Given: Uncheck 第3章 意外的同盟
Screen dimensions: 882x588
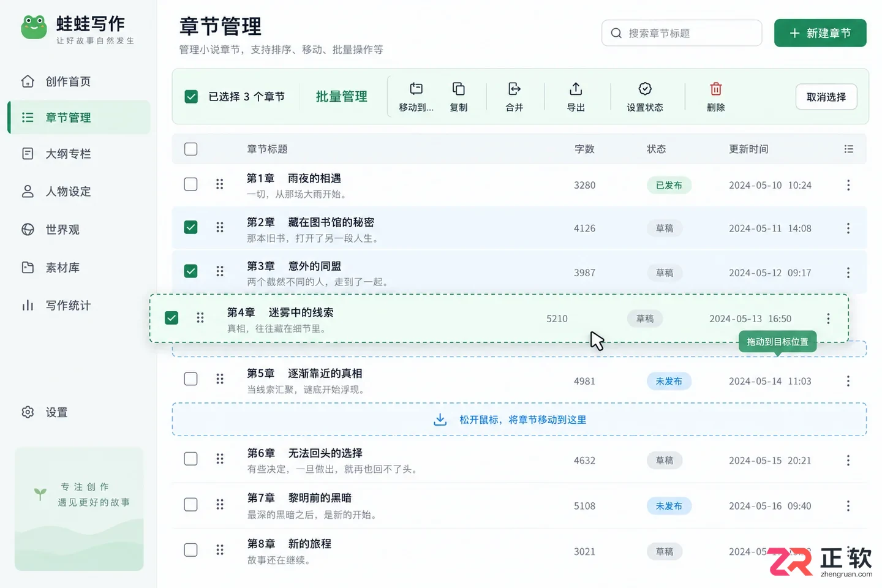Looking at the screenshot, I should click(x=191, y=271).
